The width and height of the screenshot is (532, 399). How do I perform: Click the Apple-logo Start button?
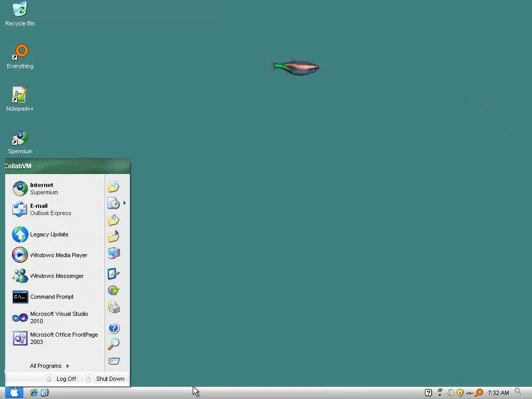tap(14, 393)
